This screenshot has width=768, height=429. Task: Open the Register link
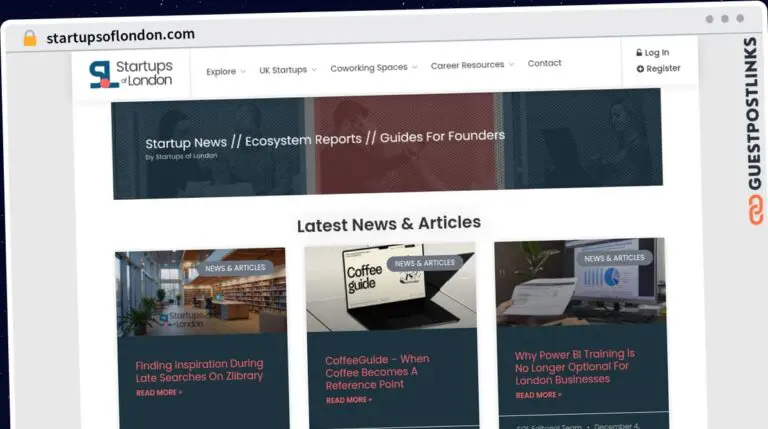point(663,69)
